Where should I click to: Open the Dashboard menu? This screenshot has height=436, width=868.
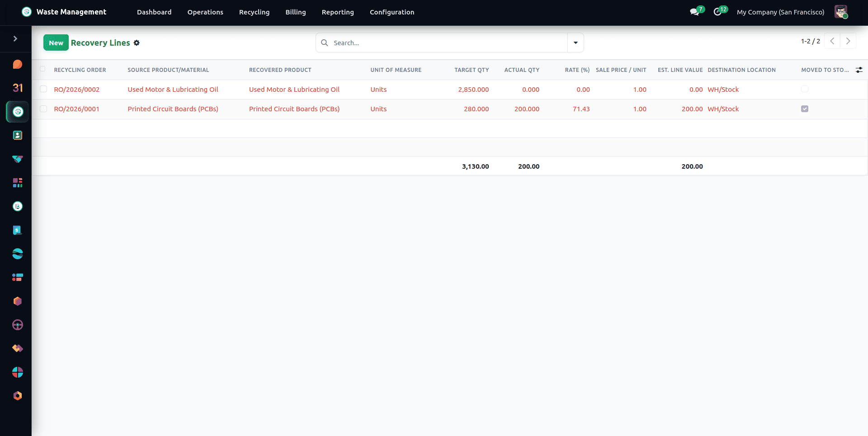coord(154,12)
